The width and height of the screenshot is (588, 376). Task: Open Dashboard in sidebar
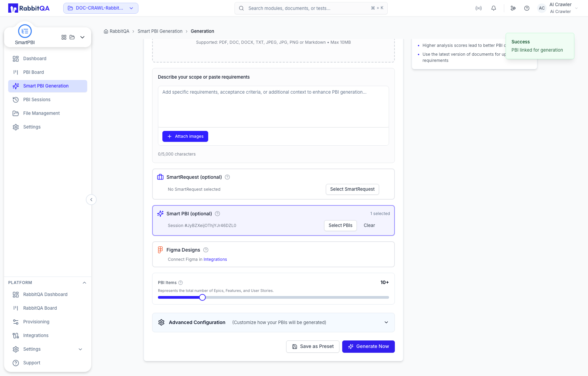tap(48, 58)
